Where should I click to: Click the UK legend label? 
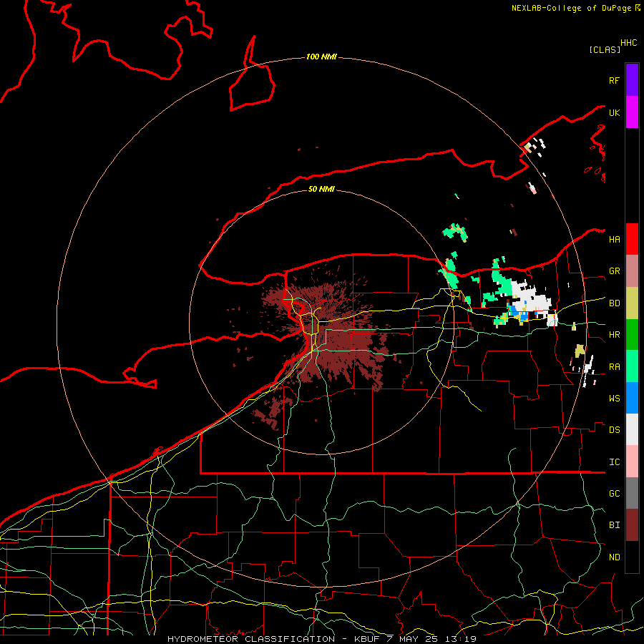(x=615, y=112)
